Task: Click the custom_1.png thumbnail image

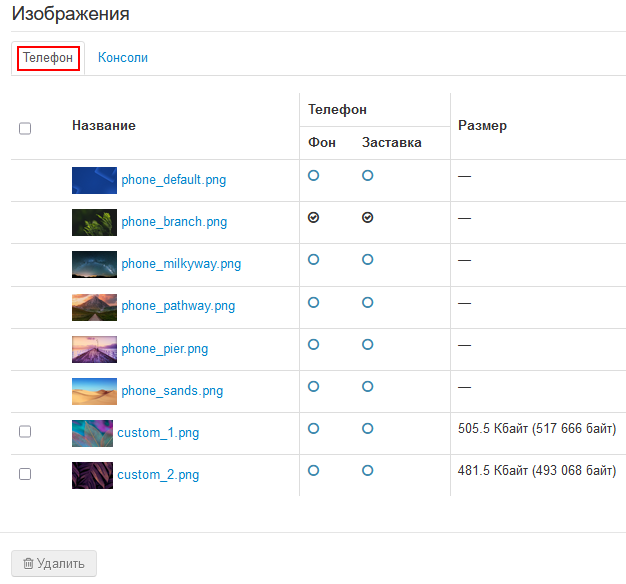Action: tap(92, 433)
